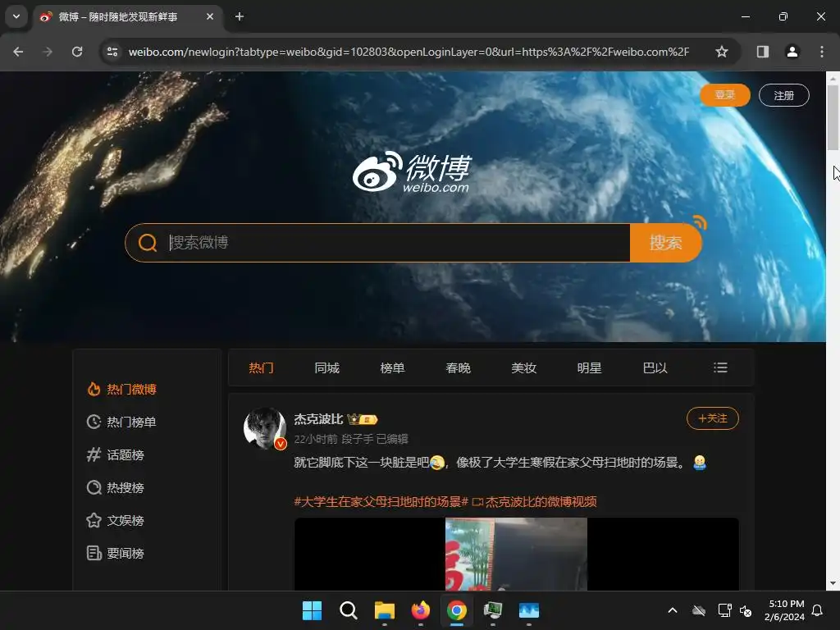
Task: Open the 巴以 tab
Action: pyautogui.click(x=655, y=368)
